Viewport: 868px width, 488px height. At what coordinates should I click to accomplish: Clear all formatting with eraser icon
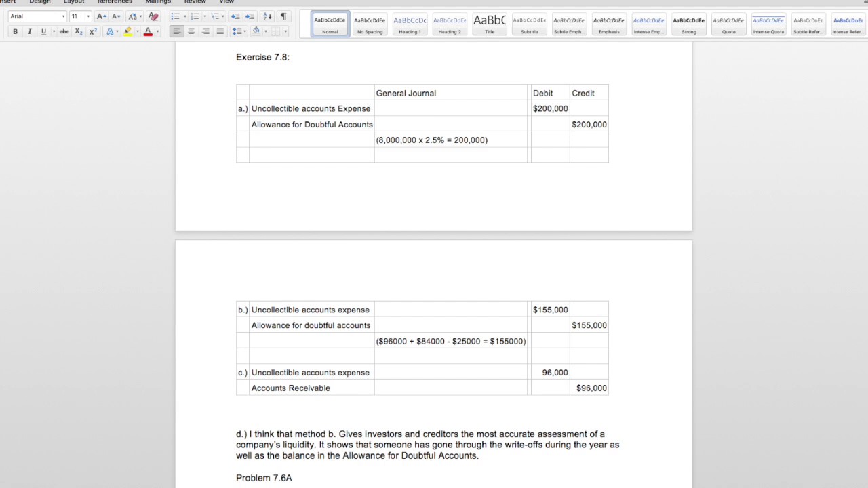tap(153, 16)
